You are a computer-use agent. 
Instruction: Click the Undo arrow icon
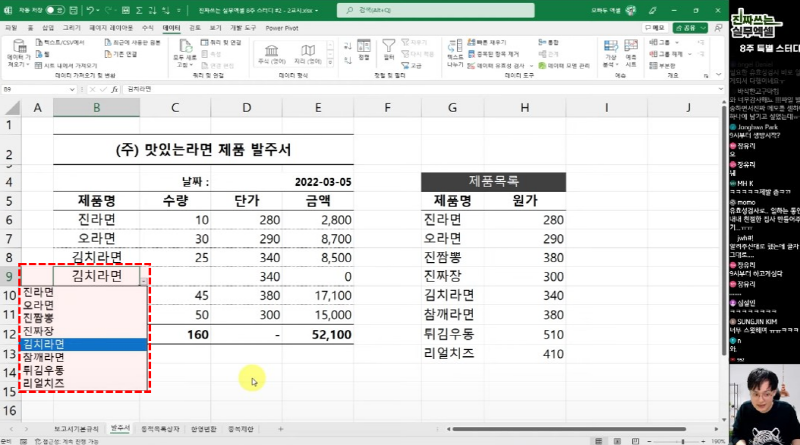(90, 10)
